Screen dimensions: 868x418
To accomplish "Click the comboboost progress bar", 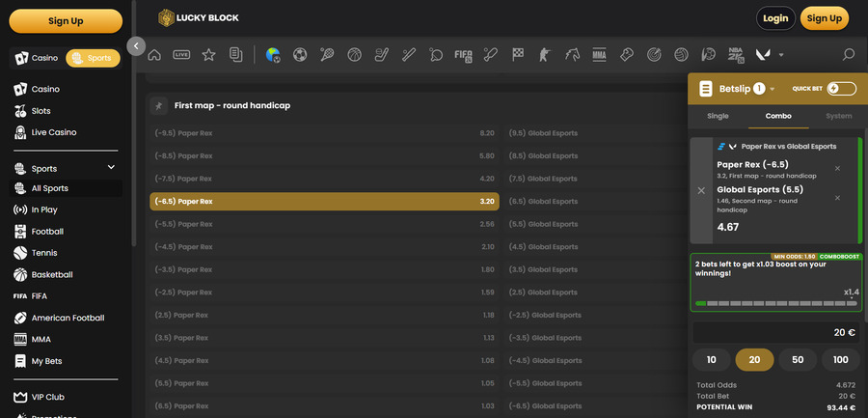I will click(776, 303).
